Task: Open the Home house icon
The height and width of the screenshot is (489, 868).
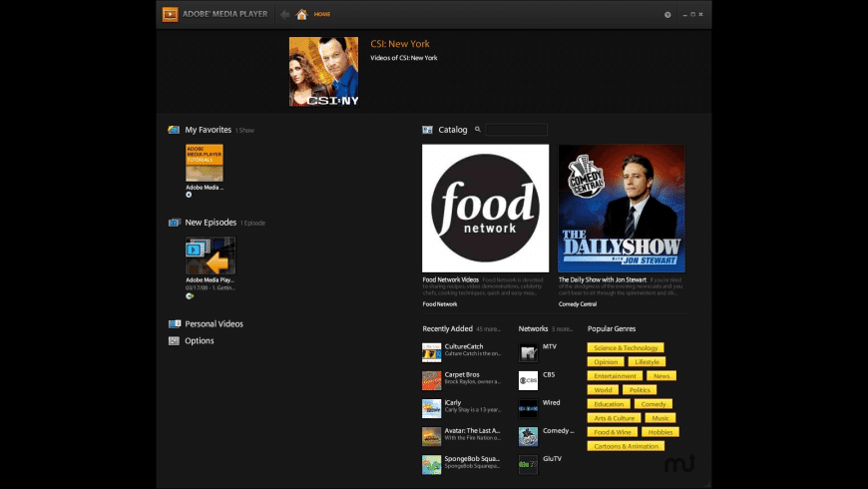Action: click(x=301, y=14)
